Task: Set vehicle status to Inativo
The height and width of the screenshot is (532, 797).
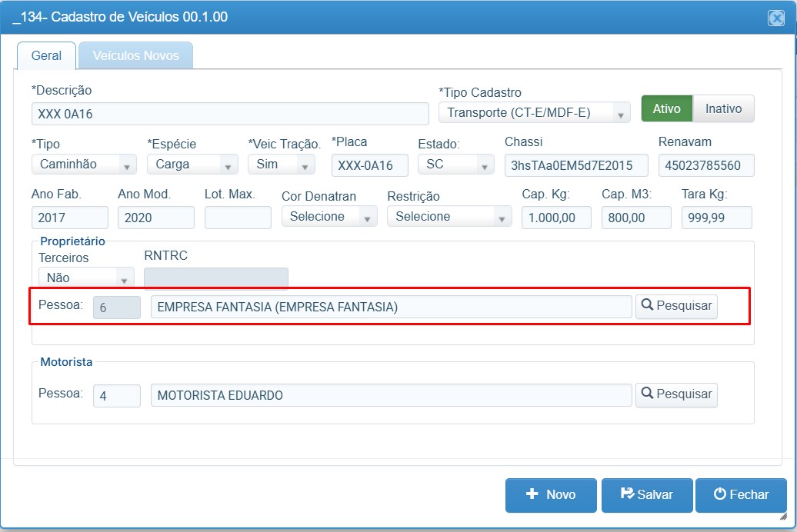Action: coord(723,108)
